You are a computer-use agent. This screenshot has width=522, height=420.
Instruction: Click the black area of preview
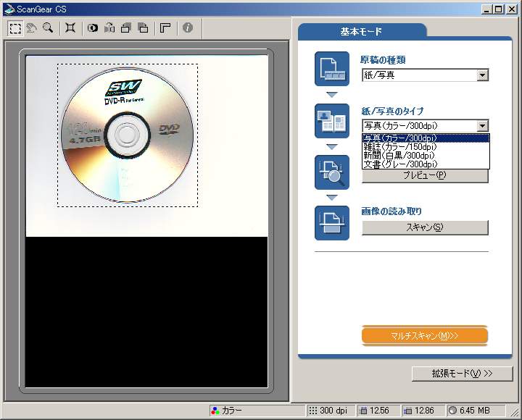click(x=146, y=312)
